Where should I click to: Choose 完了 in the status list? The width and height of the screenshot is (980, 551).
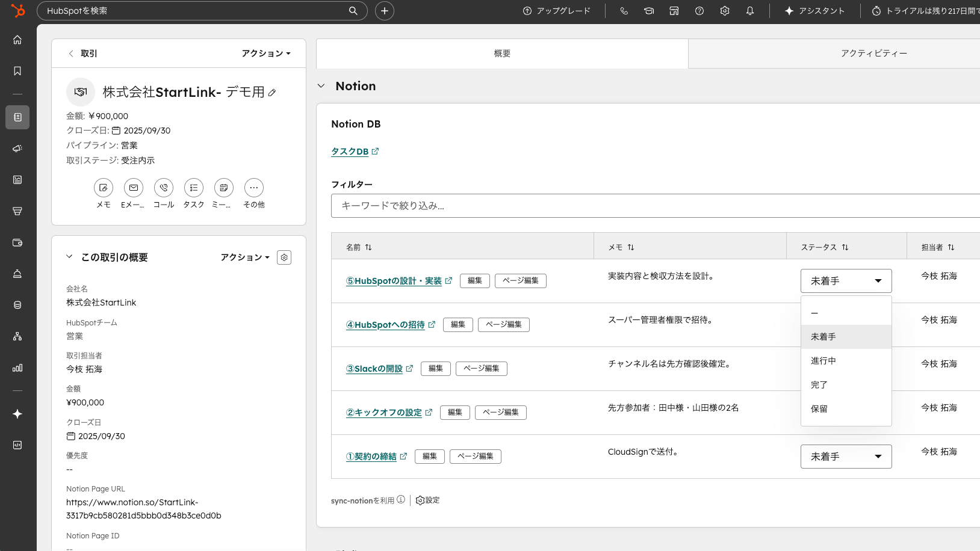tap(846, 385)
